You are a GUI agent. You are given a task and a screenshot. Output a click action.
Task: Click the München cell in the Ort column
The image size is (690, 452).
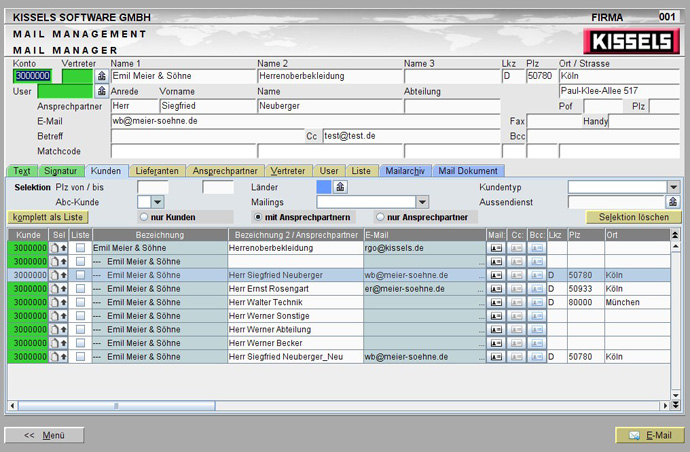(637, 303)
